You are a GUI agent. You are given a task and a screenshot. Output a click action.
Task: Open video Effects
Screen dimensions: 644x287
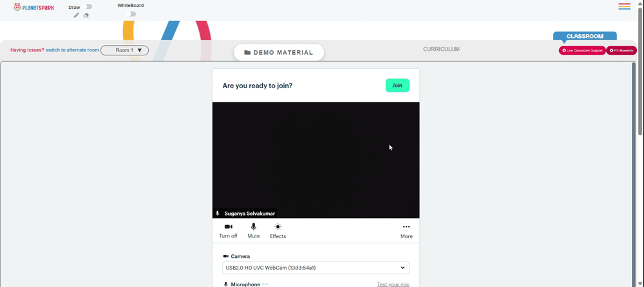278,231
